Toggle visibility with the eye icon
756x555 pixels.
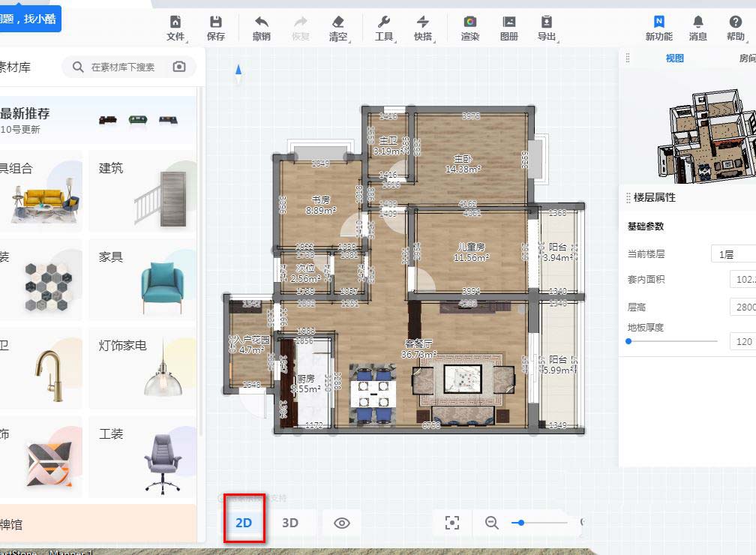[342, 523]
